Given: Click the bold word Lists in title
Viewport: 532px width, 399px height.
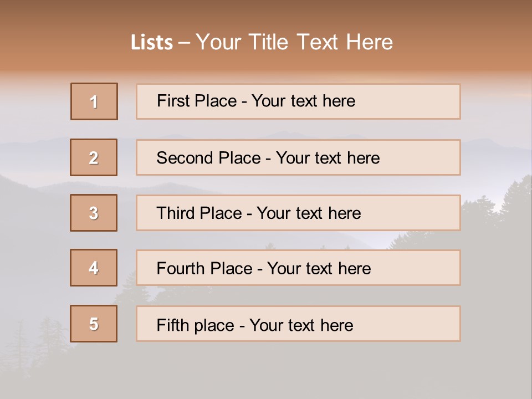Looking at the screenshot, I should [x=151, y=43].
